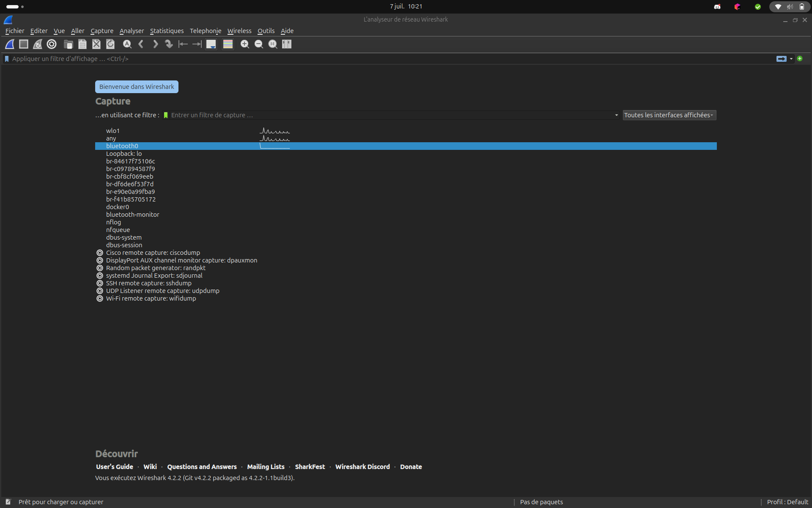812x508 pixels.
Task: Click the go to specified packet icon
Action: [x=169, y=44]
